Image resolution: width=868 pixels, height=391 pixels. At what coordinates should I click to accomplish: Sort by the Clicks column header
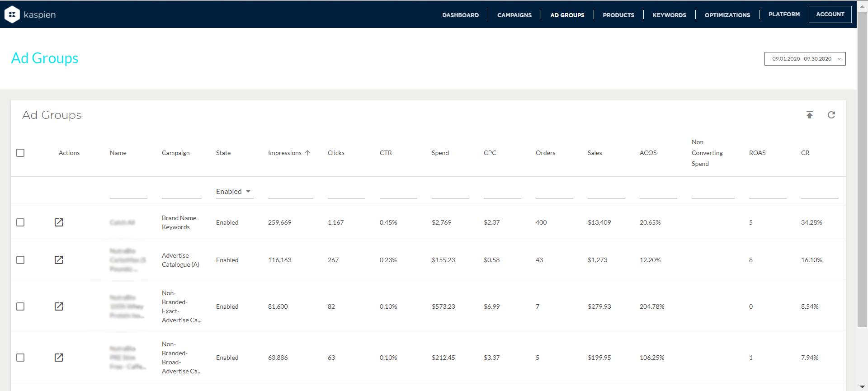click(x=336, y=153)
